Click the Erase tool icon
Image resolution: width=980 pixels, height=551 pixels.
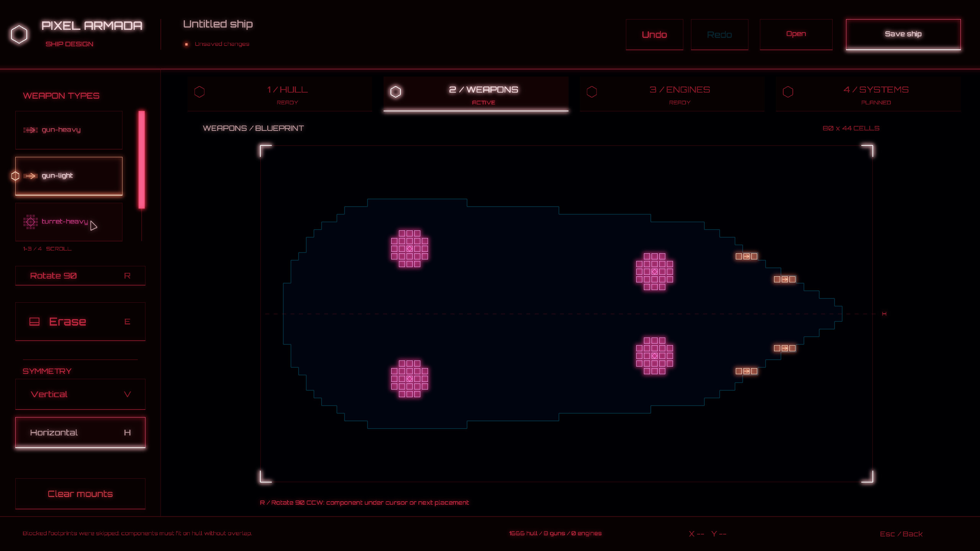34,322
